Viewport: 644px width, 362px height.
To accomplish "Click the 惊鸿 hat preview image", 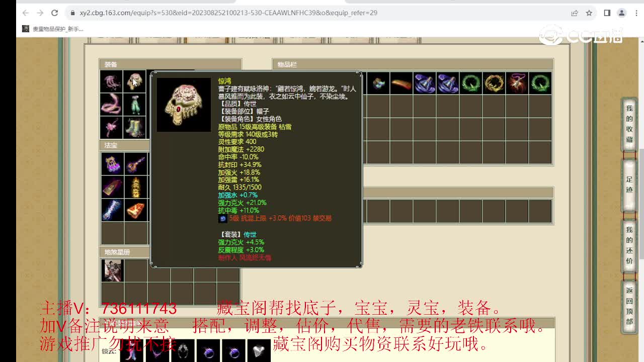I will click(x=184, y=105).
